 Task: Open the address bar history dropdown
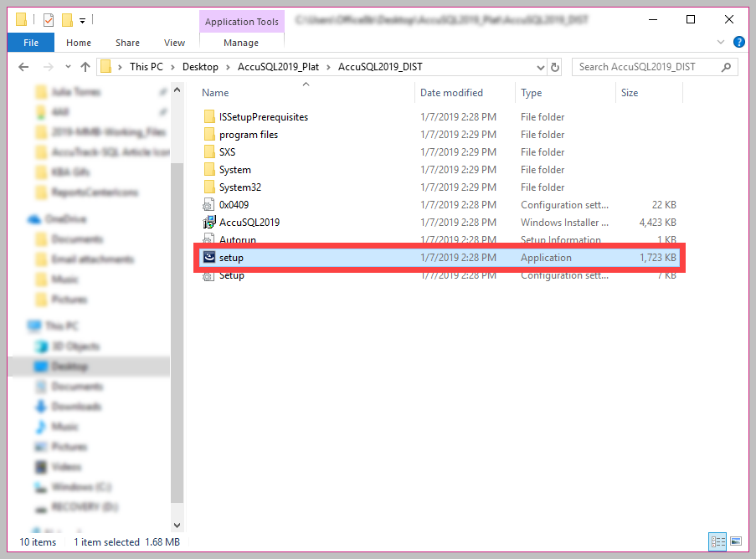[x=541, y=67]
